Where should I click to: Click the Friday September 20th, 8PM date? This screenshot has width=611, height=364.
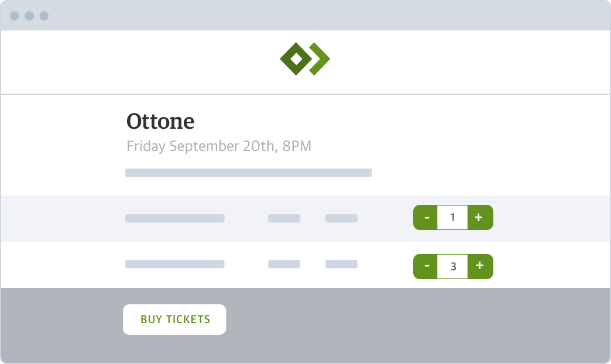click(x=219, y=146)
